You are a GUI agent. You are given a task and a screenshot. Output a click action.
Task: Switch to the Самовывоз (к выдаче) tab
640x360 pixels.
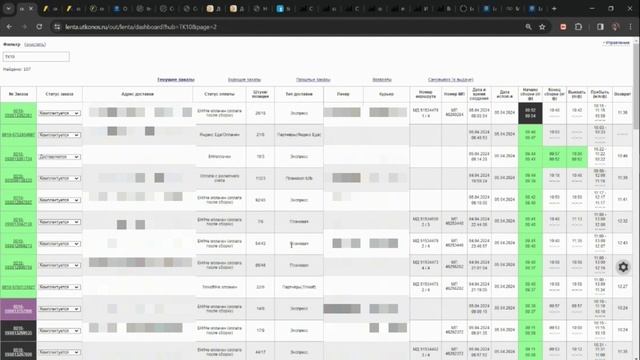[451, 80]
